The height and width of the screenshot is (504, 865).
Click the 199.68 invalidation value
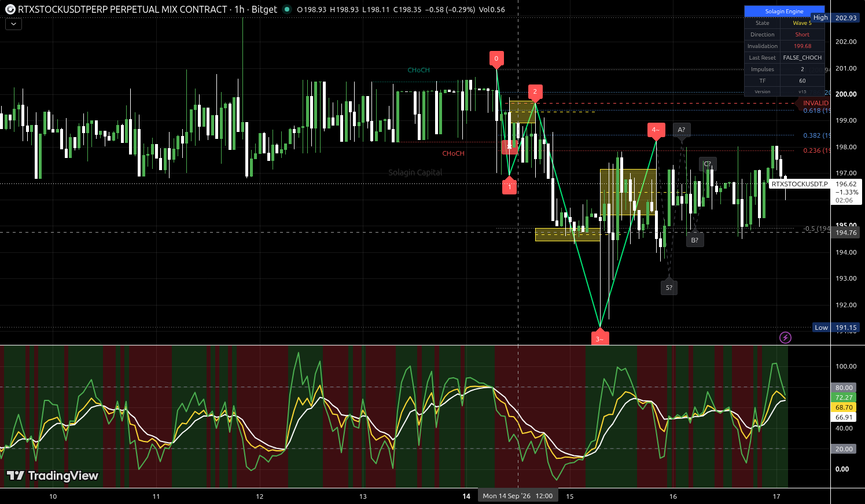coord(802,46)
